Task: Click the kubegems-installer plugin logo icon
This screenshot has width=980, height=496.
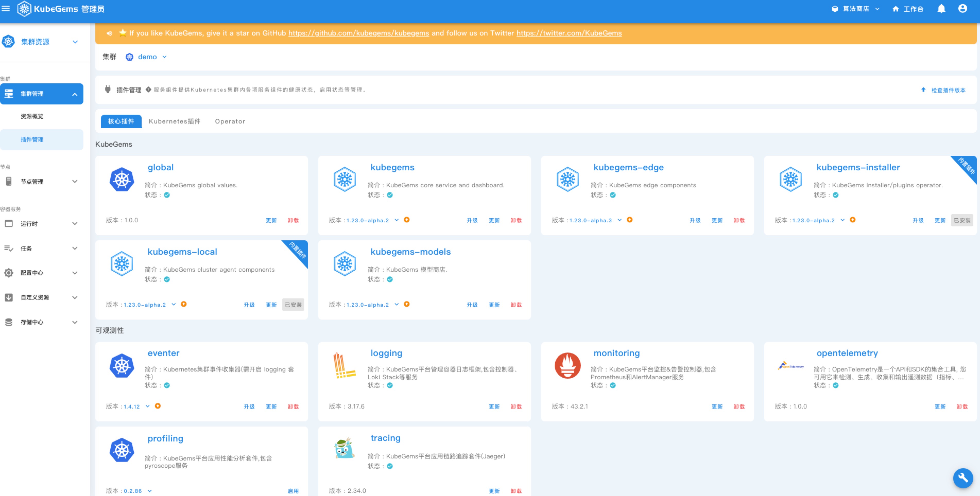Action: 790,179
